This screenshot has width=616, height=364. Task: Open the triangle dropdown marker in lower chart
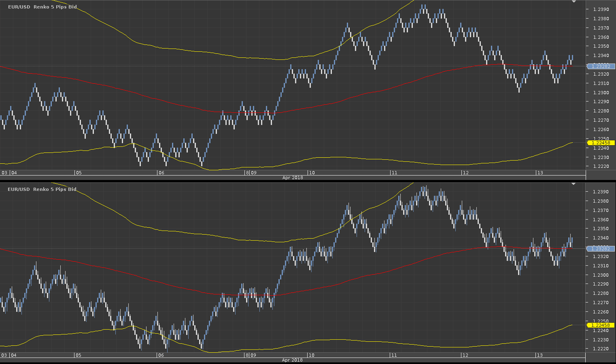(x=574, y=184)
